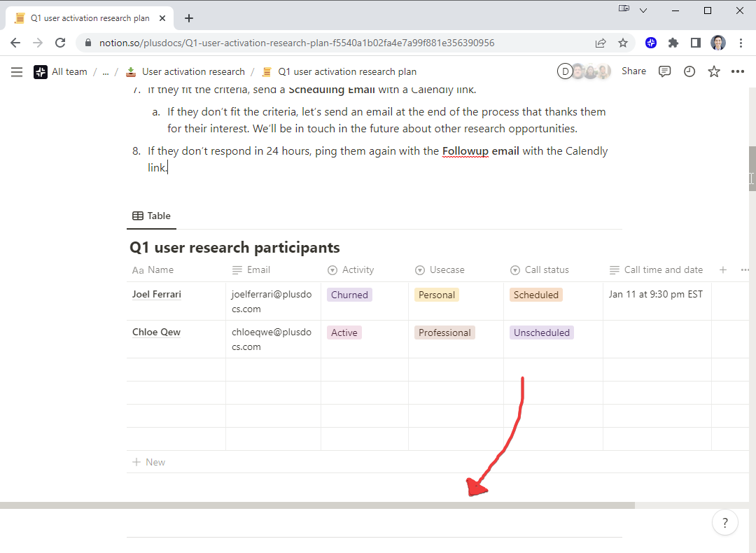View page updates history clock icon
756x553 pixels.
pyautogui.click(x=689, y=71)
